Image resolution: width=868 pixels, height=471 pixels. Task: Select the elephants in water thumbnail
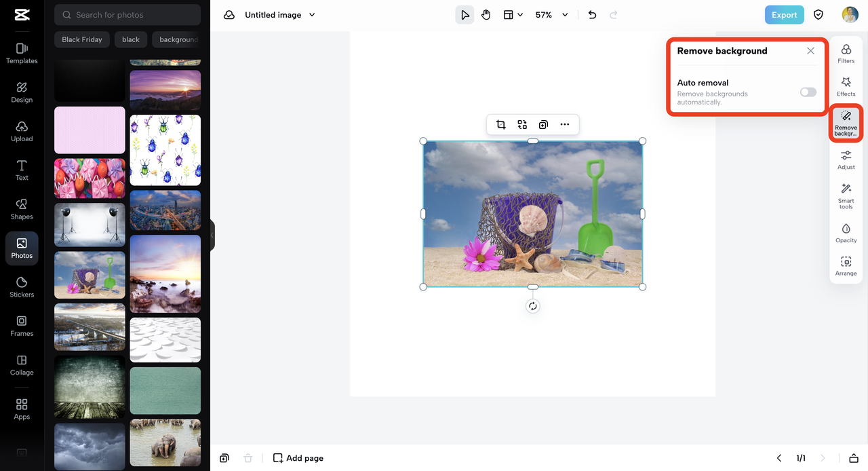tap(165, 442)
